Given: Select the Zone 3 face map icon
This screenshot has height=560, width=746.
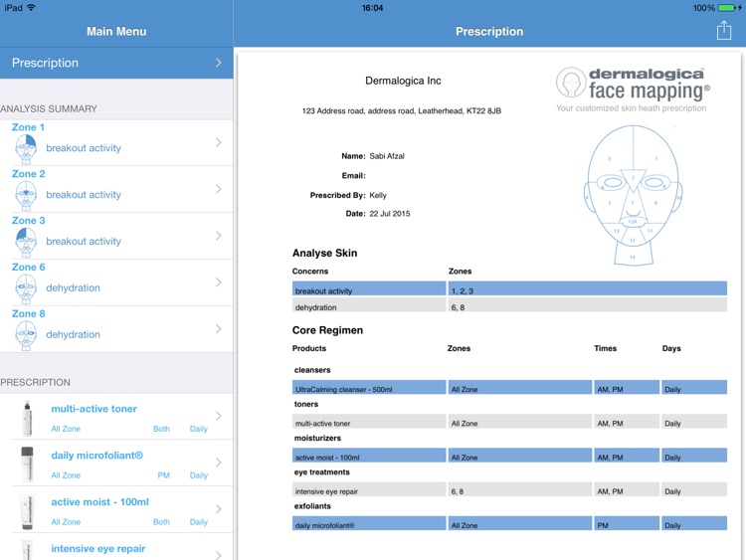Looking at the screenshot, I should tap(26, 242).
